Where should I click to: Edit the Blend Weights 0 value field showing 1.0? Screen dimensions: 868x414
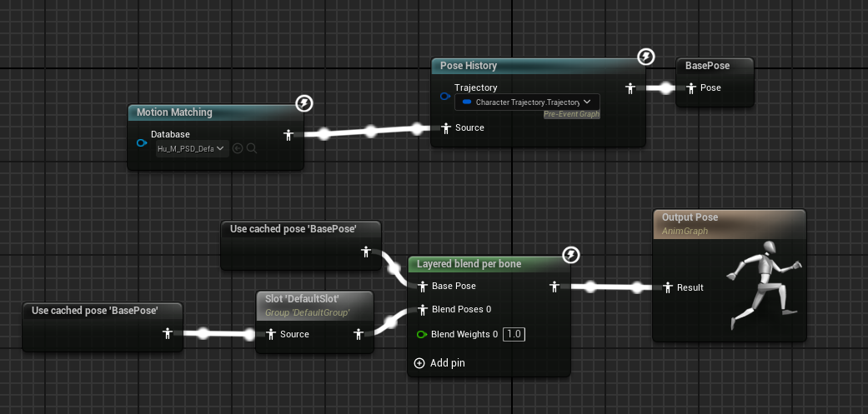click(514, 334)
